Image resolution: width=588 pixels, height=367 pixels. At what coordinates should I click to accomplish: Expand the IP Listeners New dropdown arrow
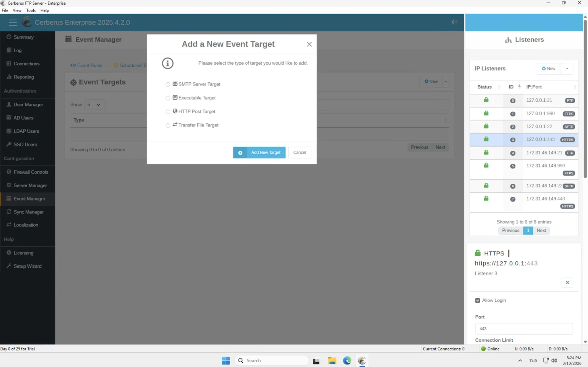[x=567, y=69]
